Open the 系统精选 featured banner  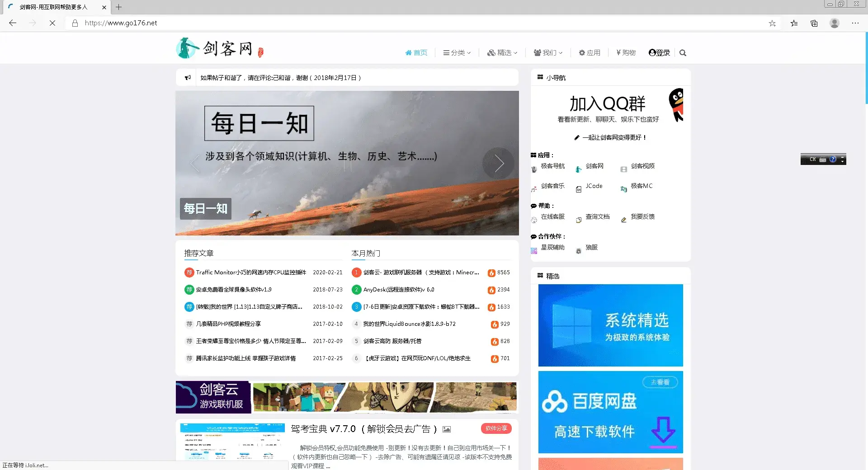610,325
